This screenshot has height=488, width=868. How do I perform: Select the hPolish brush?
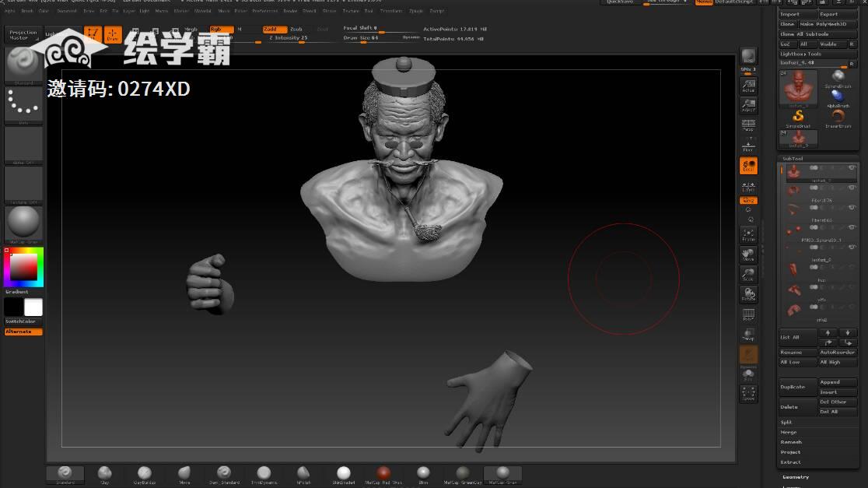point(303,474)
